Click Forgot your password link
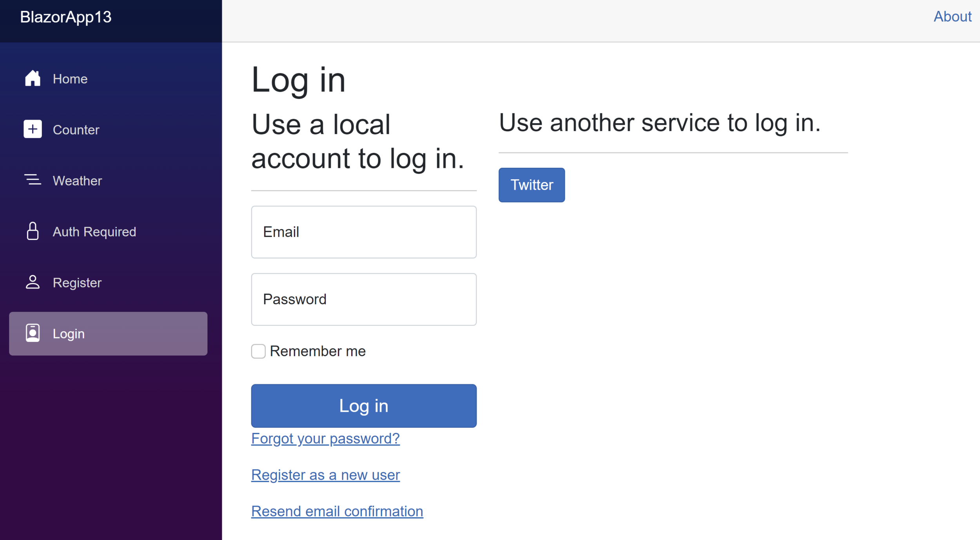The height and width of the screenshot is (540, 980). tap(325, 438)
